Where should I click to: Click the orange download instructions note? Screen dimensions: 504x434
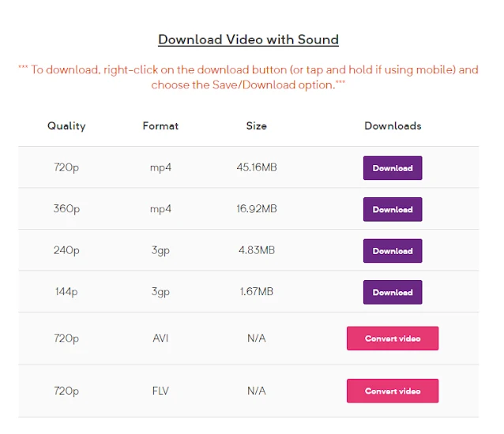coord(249,77)
